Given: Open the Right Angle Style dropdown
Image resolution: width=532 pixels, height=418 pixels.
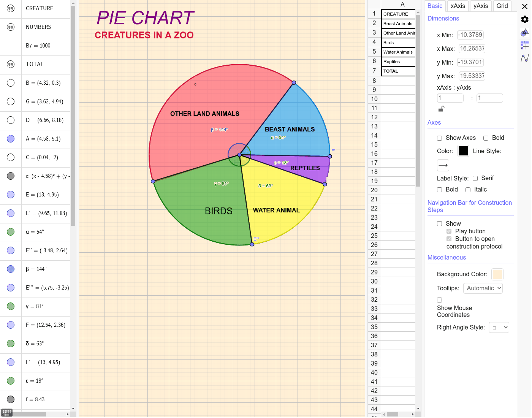Looking at the screenshot, I should tap(499, 327).
